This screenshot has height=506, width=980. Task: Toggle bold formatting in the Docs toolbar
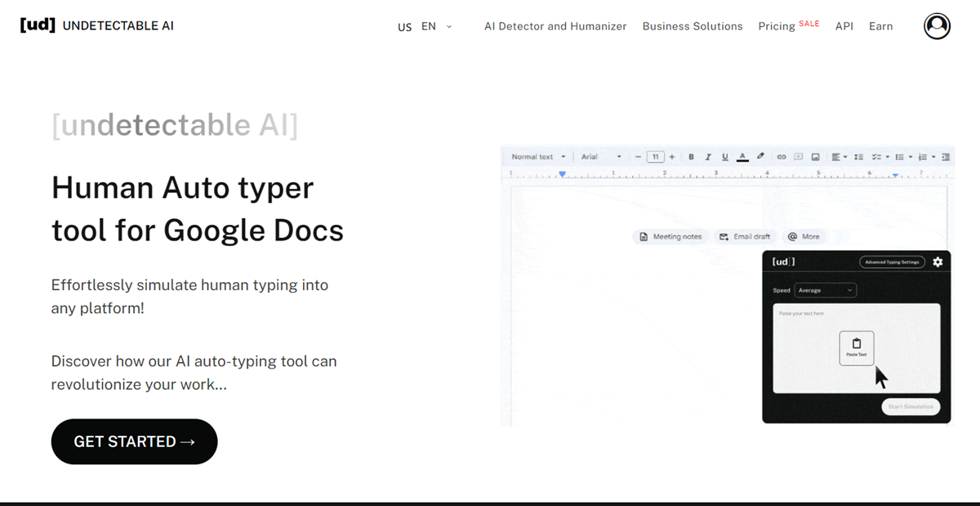point(691,157)
